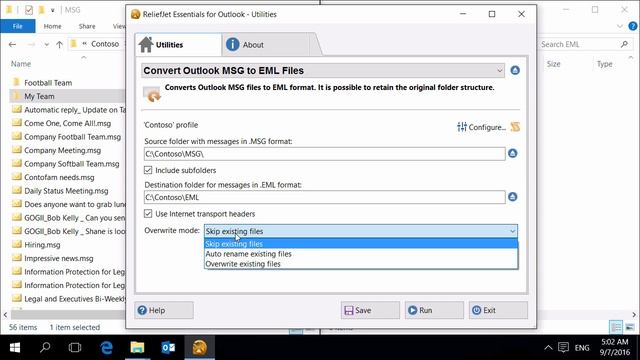The width and height of the screenshot is (640, 360).
Task: Select Come One, Come All!.msg file
Action: tap(67, 123)
